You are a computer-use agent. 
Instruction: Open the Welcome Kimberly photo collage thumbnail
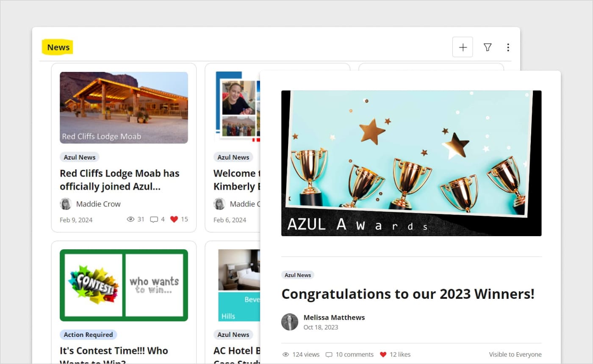coord(237,108)
